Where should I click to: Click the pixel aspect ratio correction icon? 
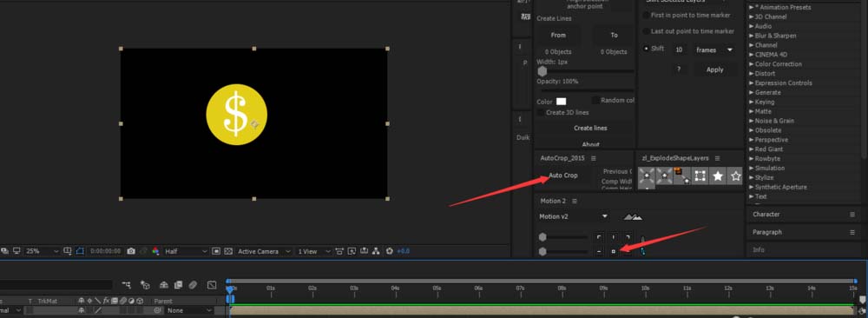click(x=339, y=251)
